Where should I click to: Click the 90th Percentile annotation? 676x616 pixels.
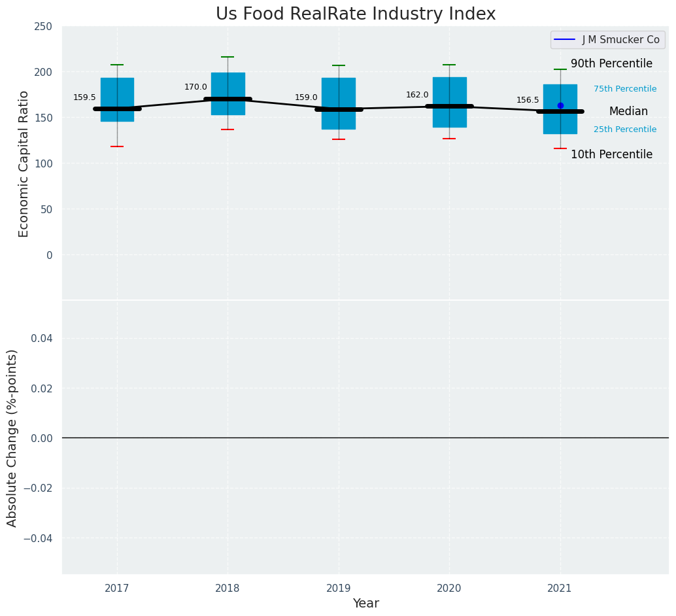point(611,63)
